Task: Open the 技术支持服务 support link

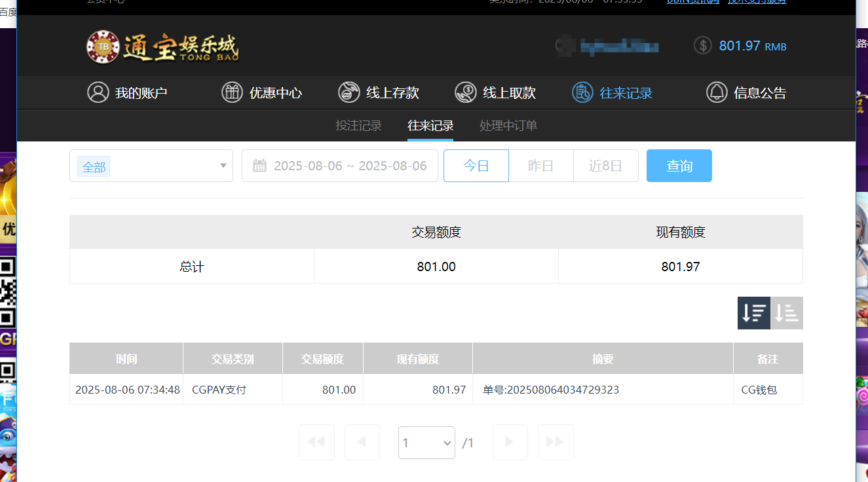Action: [757, 1]
